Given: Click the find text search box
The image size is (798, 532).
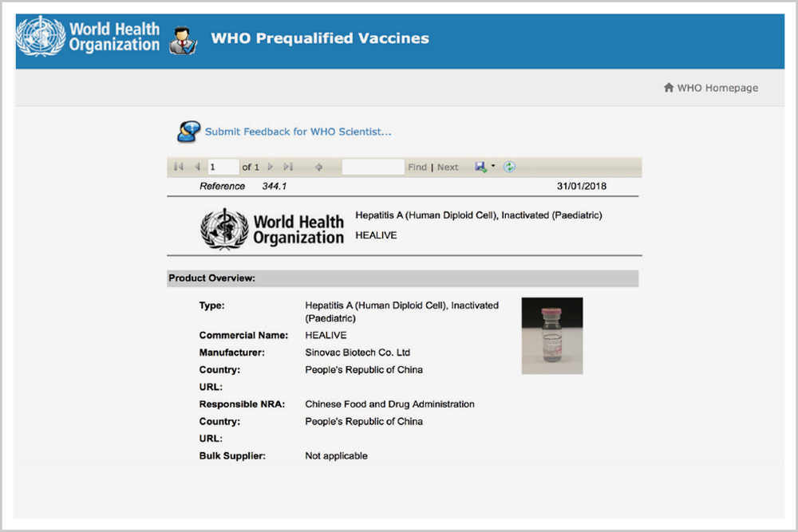Looking at the screenshot, I should 373,167.
